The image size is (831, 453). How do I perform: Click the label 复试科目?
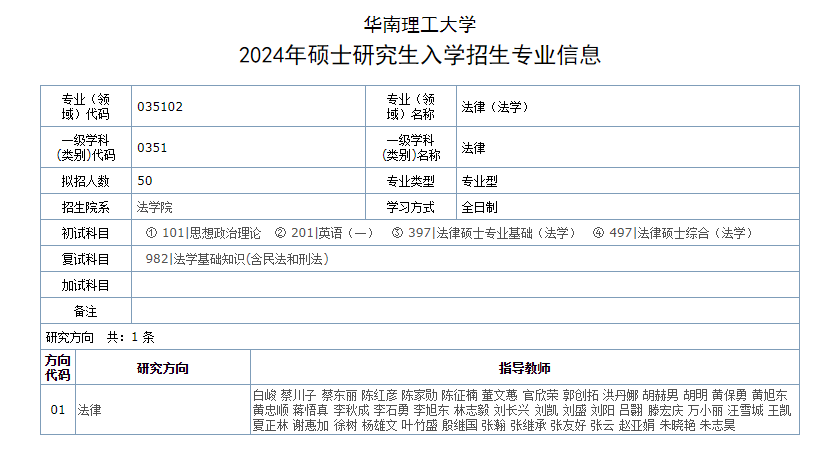point(86,259)
